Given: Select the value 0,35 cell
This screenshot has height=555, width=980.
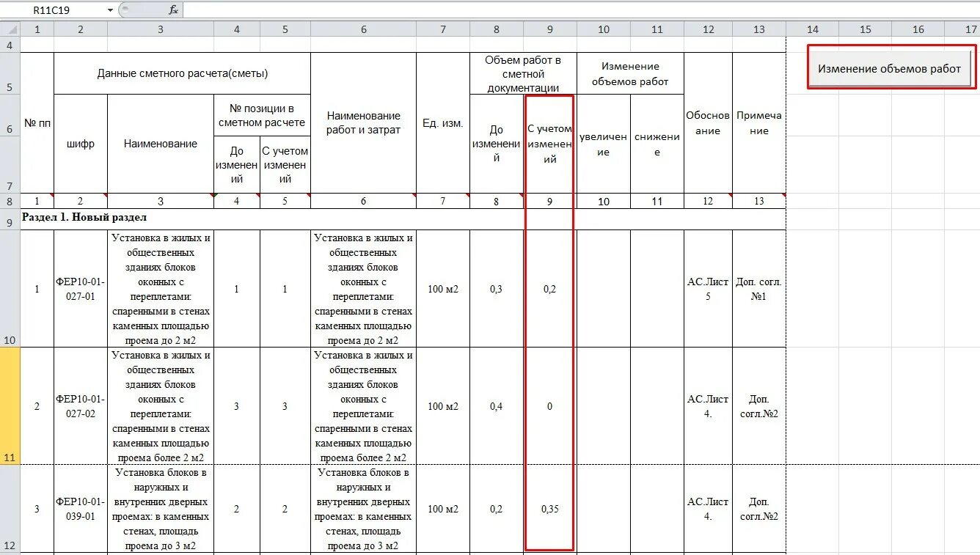Looking at the screenshot, I should click(x=550, y=509).
